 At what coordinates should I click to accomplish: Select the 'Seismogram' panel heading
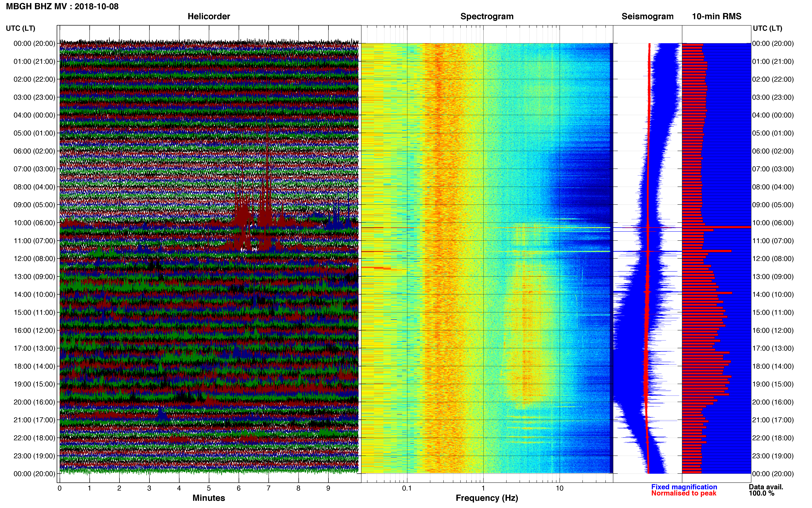pos(648,16)
